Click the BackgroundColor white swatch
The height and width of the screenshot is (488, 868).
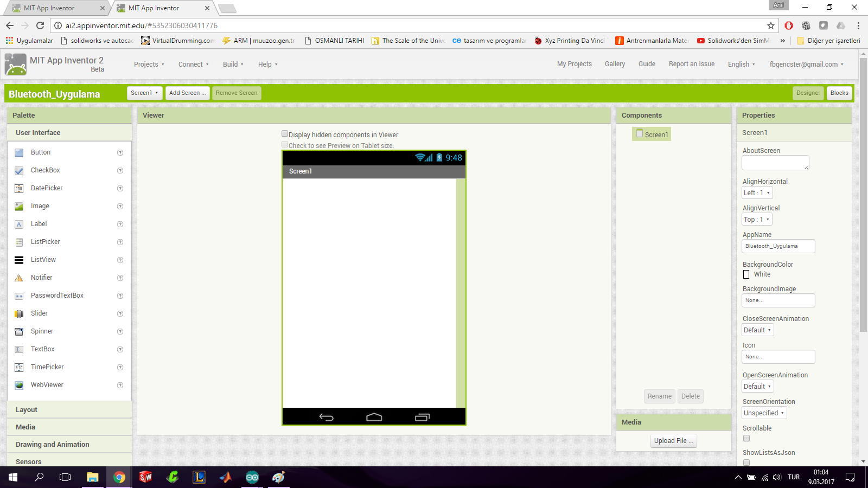tap(746, 274)
